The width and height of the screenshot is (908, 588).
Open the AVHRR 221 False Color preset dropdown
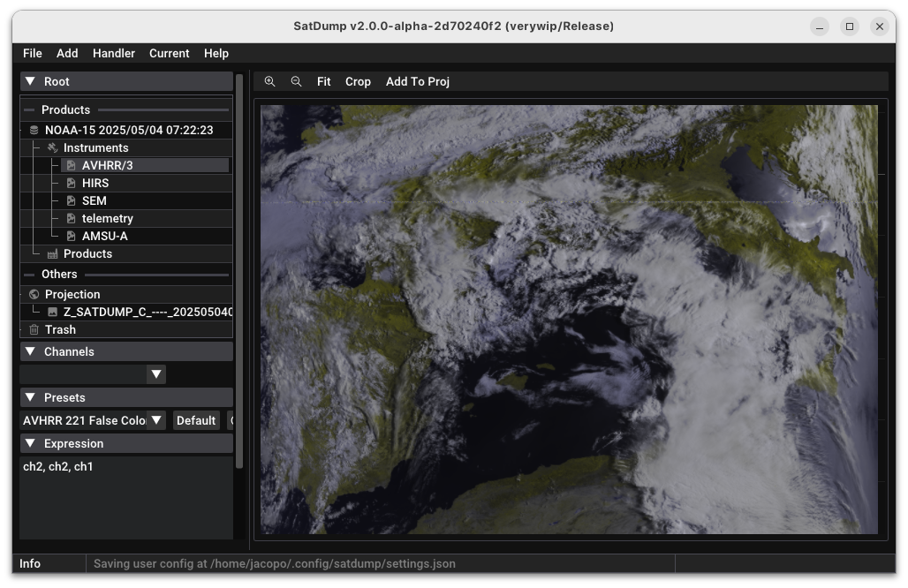tap(156, 420)
